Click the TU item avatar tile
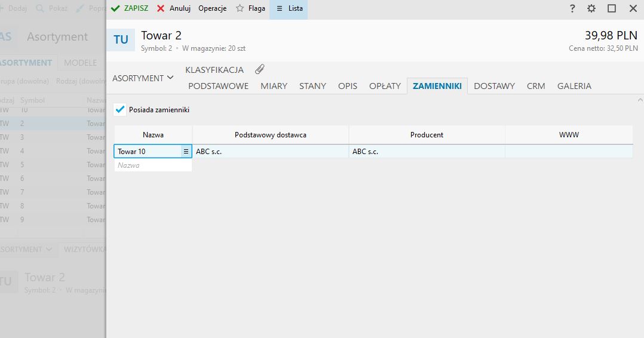 coord(121,40)
